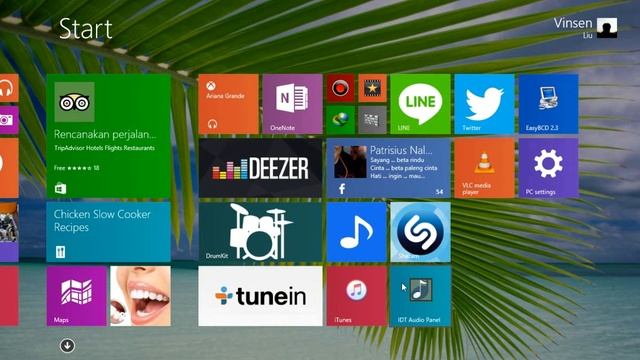Open the LINE messenger tile
The image size is (640, 360).
(x=420, y=104)
